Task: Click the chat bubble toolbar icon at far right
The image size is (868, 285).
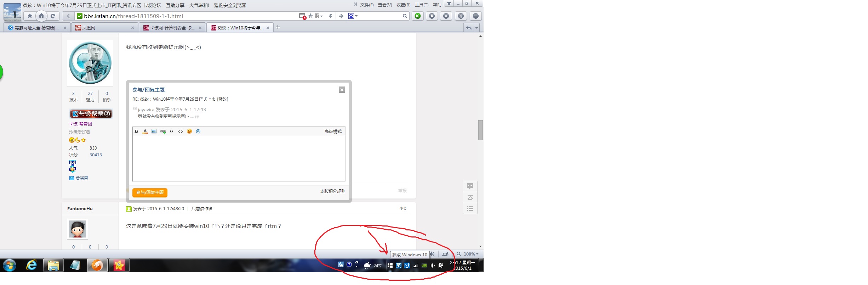Action: pos(476,16)
